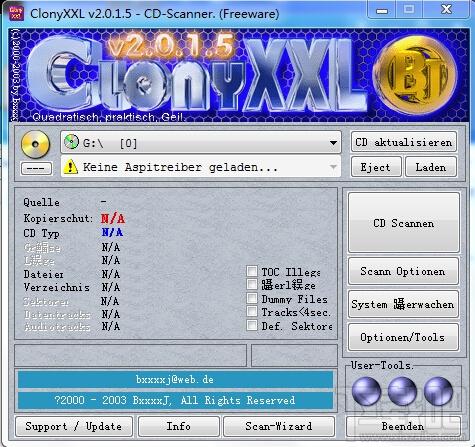The image size is (475, 447).
Task: Toggle the checkbox below TOC Illegal
Action: [x=252, y=284]
